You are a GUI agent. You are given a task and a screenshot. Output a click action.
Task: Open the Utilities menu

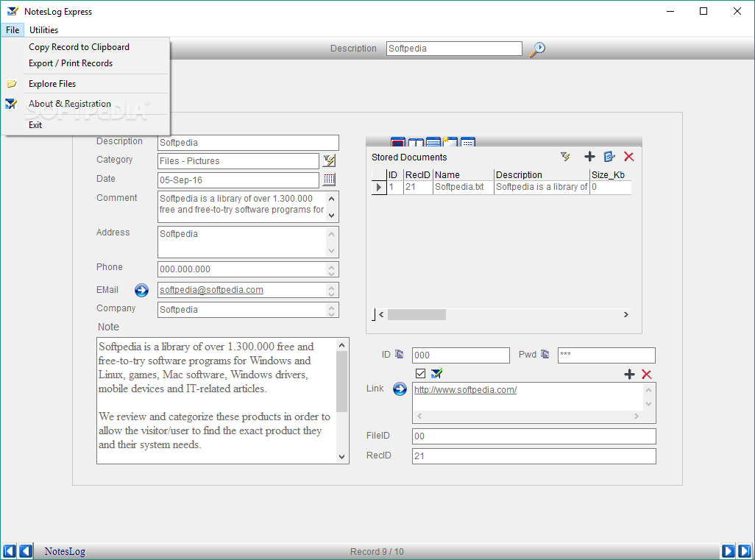44,30
